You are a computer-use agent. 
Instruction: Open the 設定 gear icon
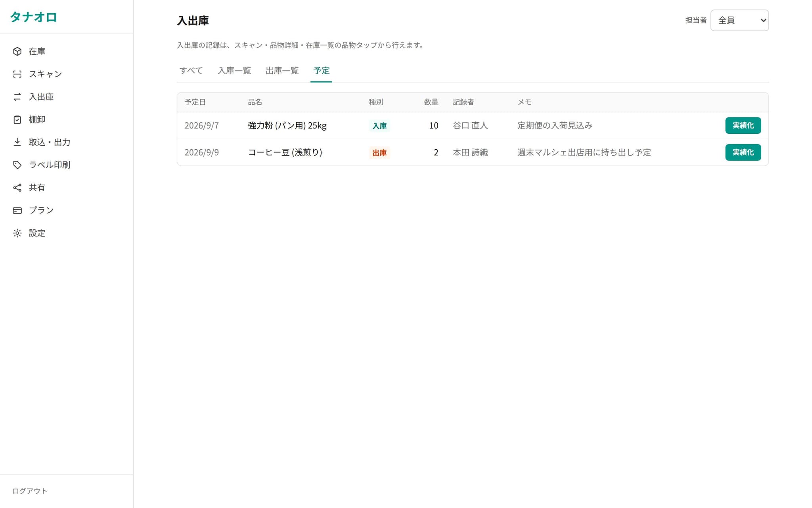click(17, 233)
